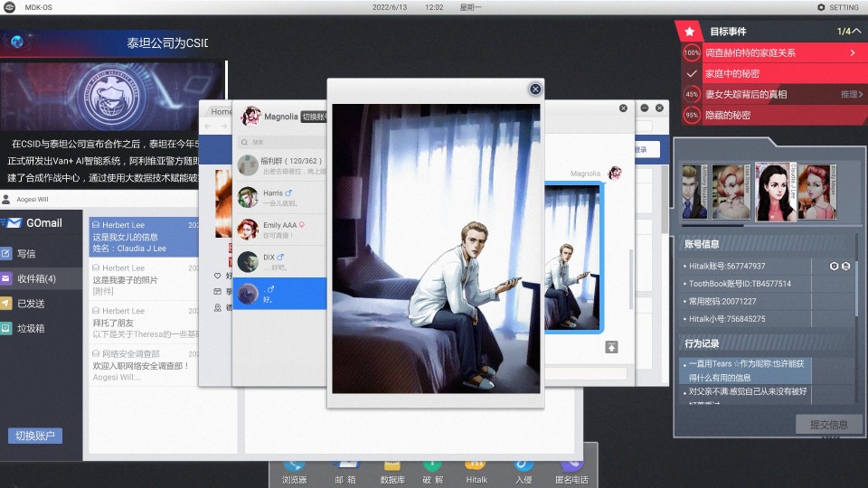Click the 100% progress circle indicator
Viewport: 868px width, 488px height.
[692, 53]
